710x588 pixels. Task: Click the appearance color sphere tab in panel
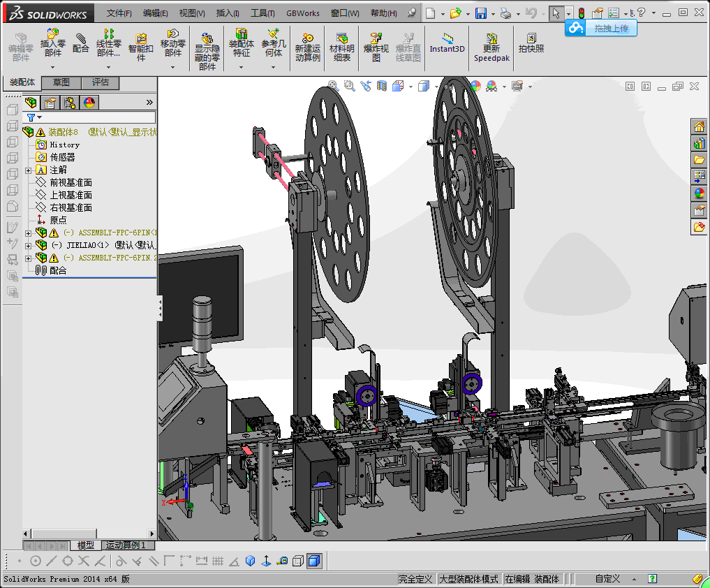pos(89,103)
